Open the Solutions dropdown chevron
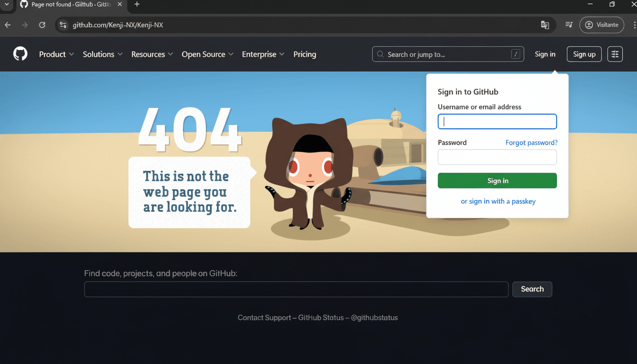637x364 pixels. click(x=120, y=54)
